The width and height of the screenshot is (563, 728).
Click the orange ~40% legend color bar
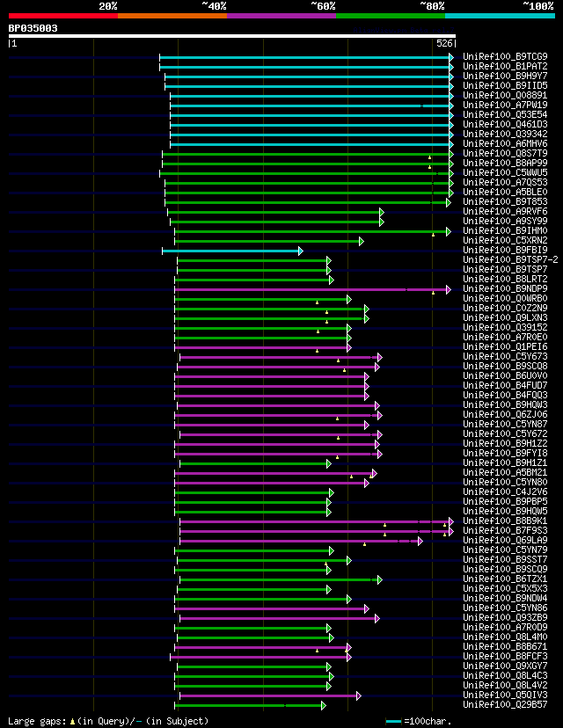pos(172,16)
